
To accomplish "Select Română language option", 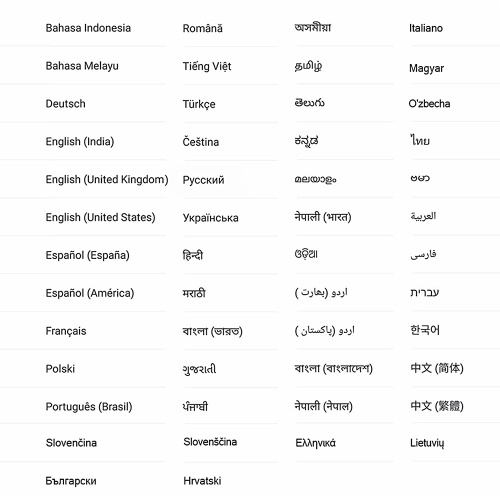I will (202, 28).
